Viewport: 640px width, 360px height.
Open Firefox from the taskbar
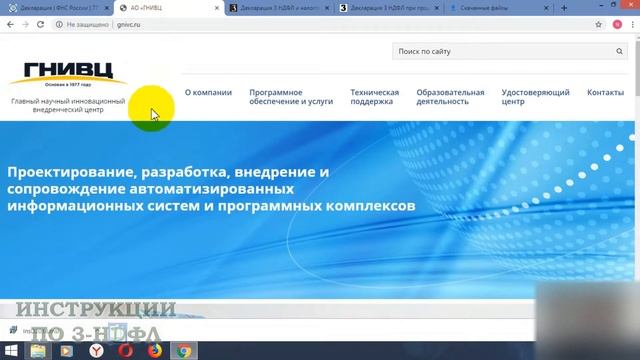point(155,351)
